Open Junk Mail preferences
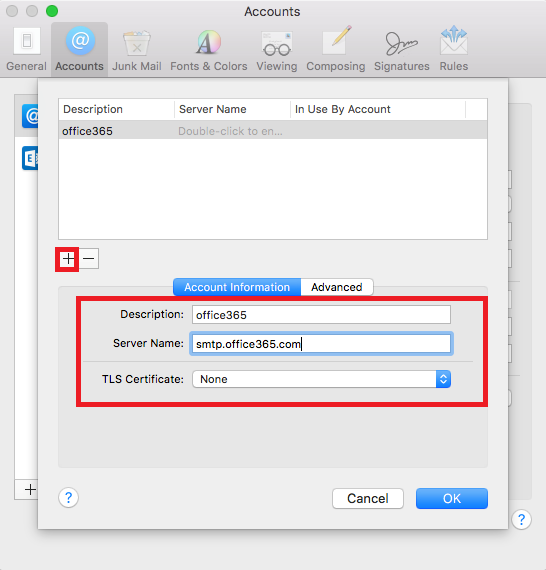This screenshot has width=546, height=570. click(x=137, y=49)
